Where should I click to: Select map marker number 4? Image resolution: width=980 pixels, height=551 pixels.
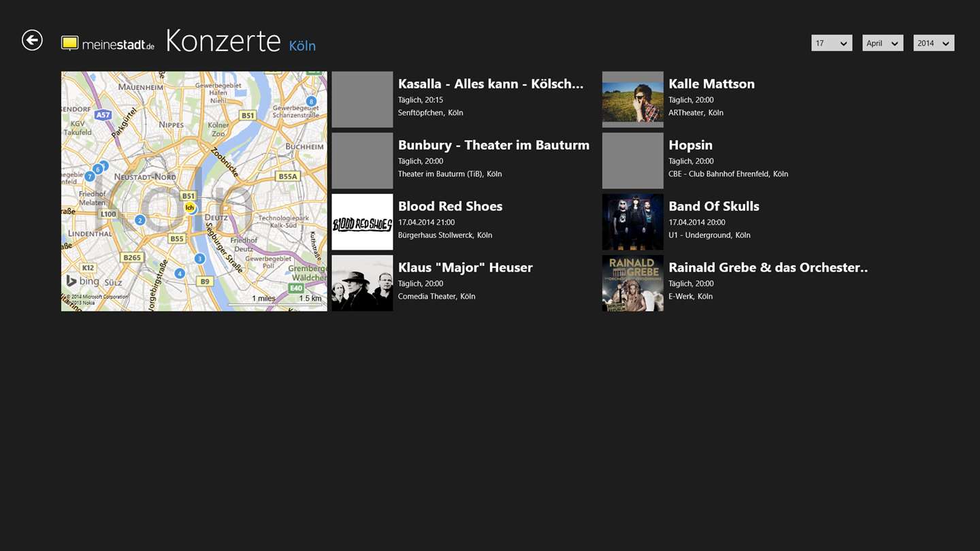pyautogui.click(x=179, y=273)
